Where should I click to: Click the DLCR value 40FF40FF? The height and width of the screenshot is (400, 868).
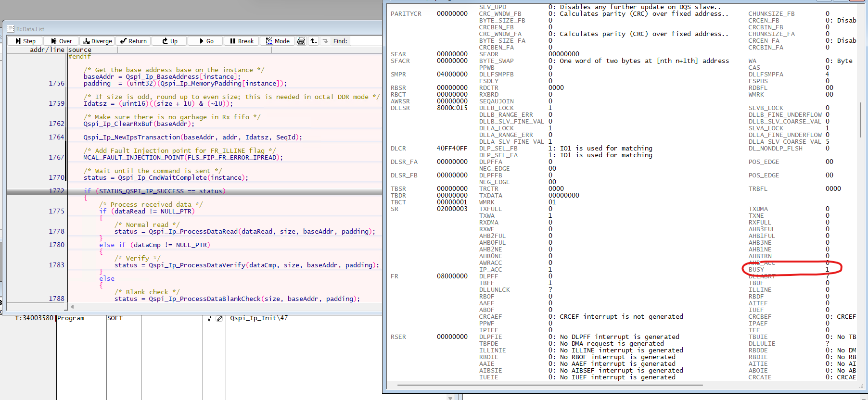coord(452,149)
